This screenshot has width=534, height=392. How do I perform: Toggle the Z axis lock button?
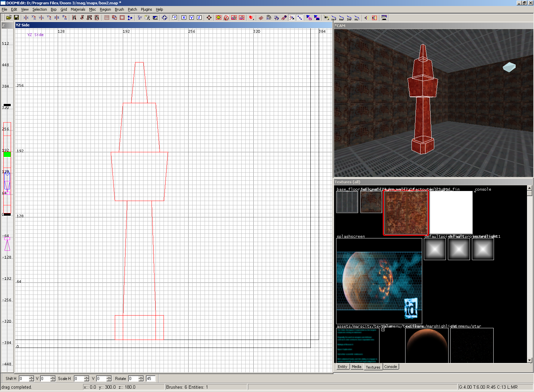[199, 18]
